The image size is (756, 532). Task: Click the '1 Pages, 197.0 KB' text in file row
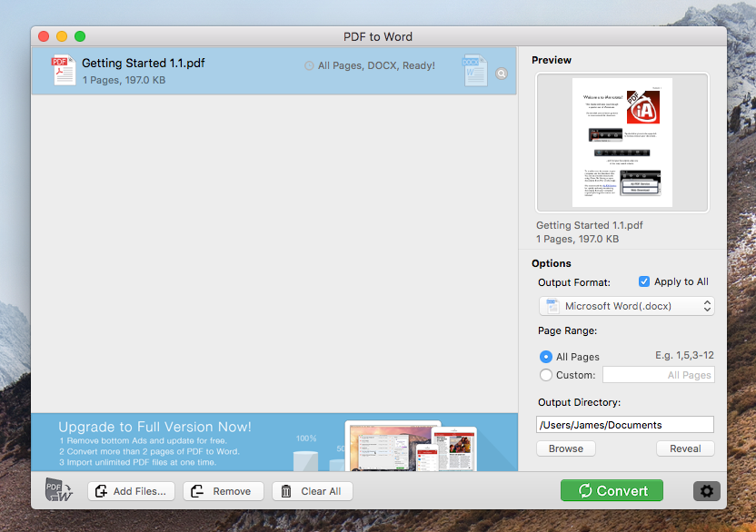point(124,80)
